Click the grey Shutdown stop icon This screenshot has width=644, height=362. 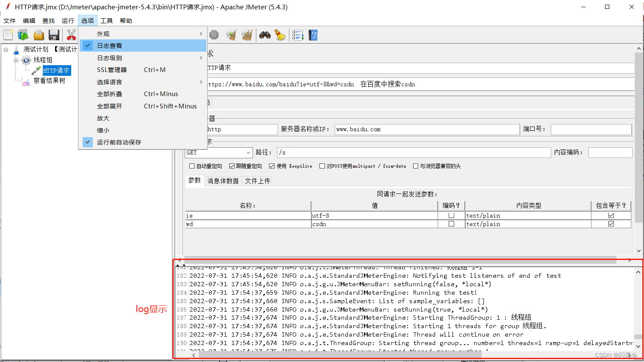[x=214, y=35]
